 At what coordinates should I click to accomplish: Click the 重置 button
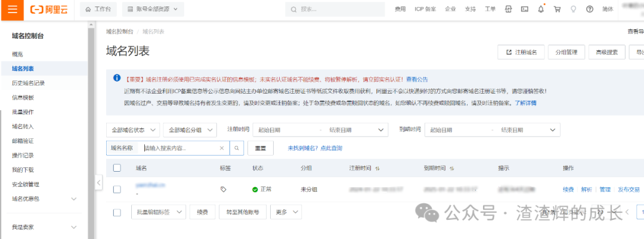click(261, 148)
